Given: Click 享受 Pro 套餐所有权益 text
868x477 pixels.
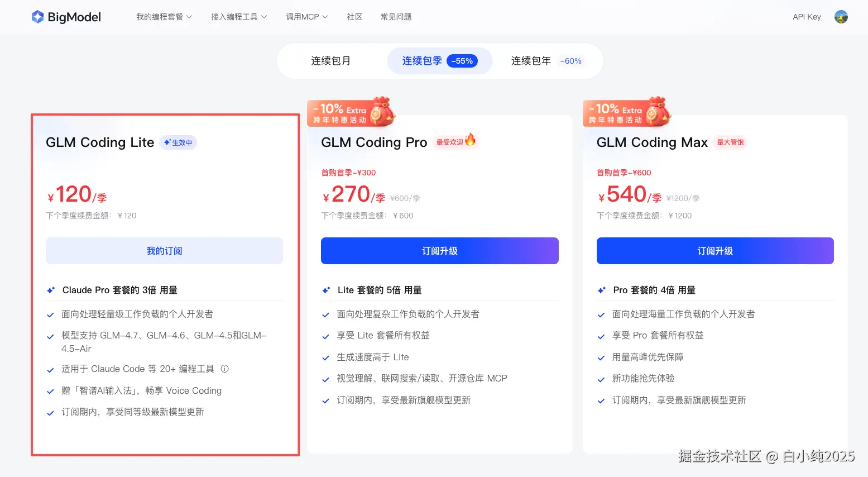Looking at the screenshot, I should (658, 336).
